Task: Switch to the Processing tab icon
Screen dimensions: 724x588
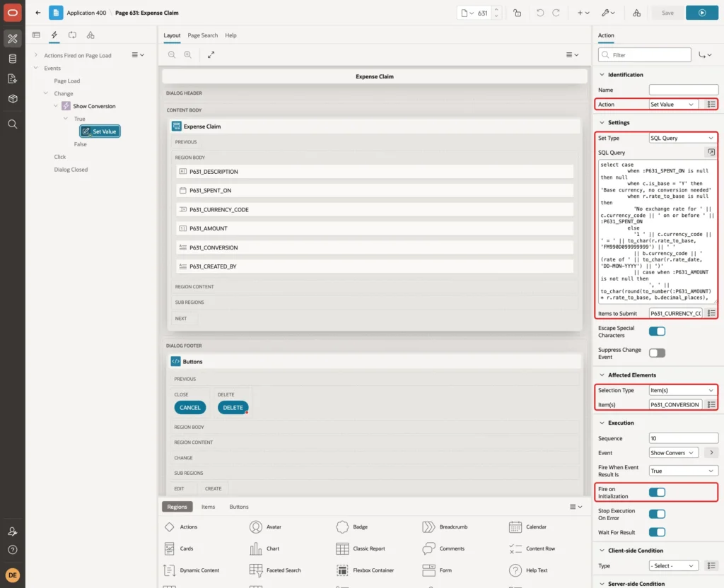Action: point(73,35)
